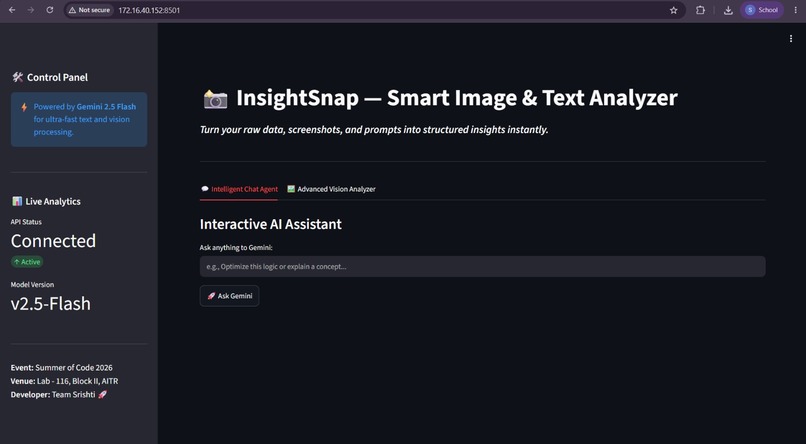Click the Control Panel tools icon
This screenshot has height=444, width=806.
pos(17,77)
